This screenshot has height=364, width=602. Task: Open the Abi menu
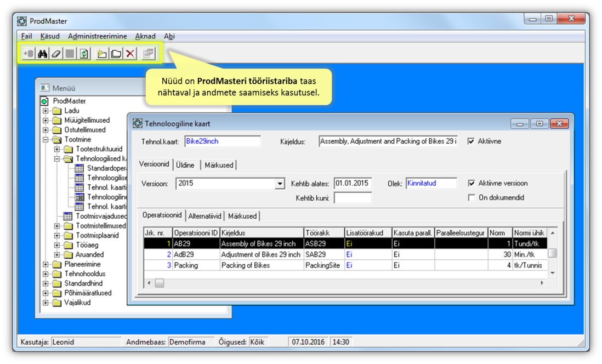[x=169, y=36]
